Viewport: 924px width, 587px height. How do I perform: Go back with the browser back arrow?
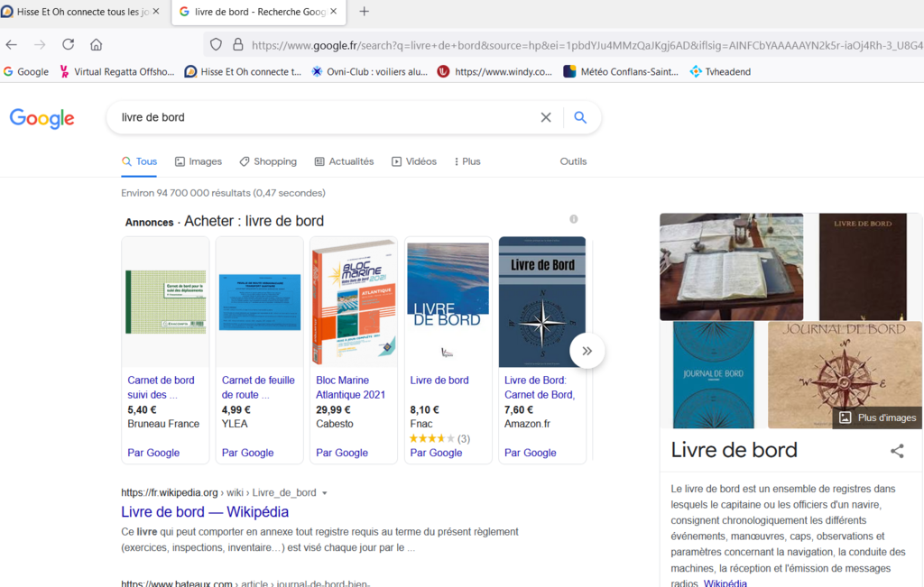[12, 45]
